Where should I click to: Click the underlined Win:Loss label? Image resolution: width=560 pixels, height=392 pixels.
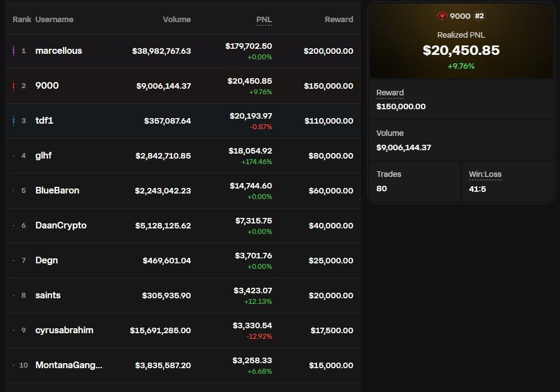pyautogui.click(x=485, y=174)
